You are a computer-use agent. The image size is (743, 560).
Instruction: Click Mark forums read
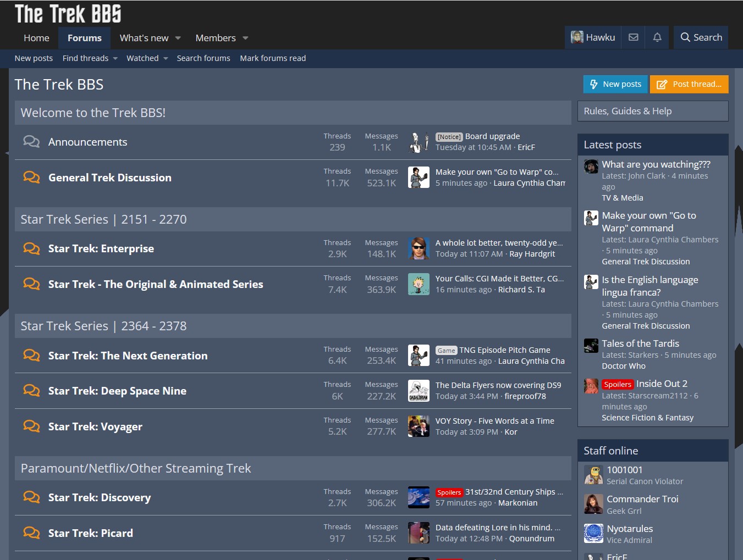point(273,58)
